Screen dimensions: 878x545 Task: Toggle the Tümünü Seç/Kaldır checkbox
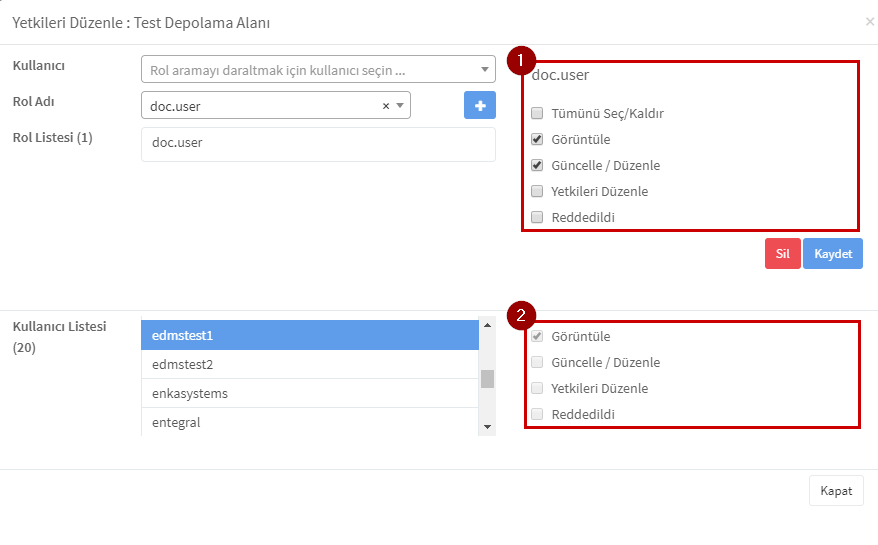point(537,113)
